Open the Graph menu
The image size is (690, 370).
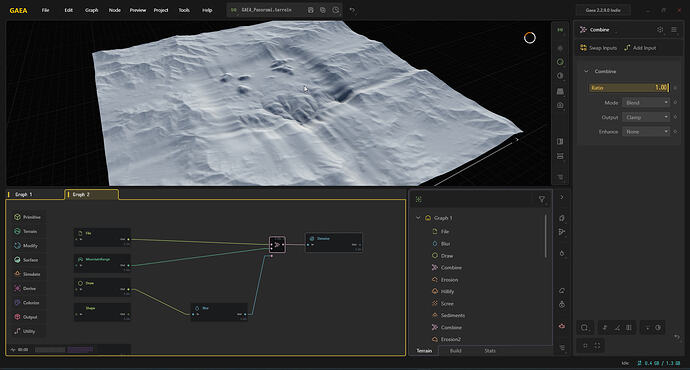tap(92, 10)
